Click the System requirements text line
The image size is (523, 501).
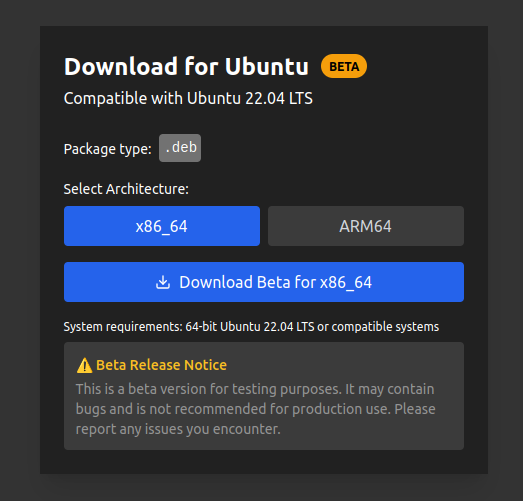(x=251, y=327)
